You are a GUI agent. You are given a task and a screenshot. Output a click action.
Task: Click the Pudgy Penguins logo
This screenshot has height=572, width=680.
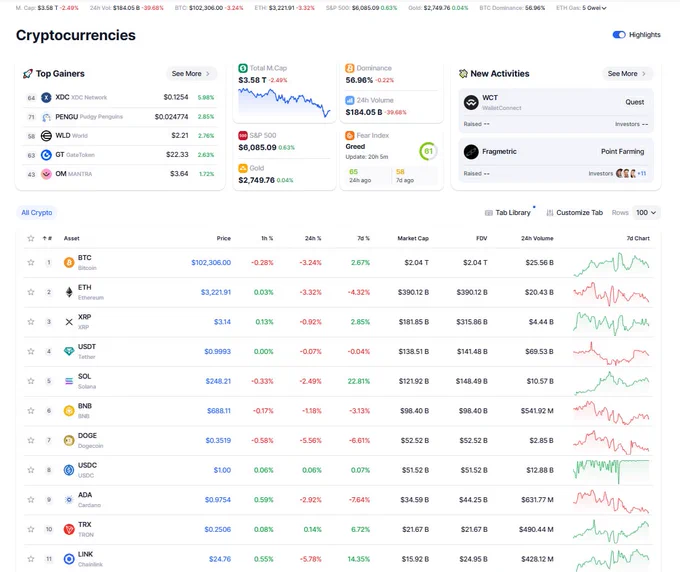[x=46, y=117]
